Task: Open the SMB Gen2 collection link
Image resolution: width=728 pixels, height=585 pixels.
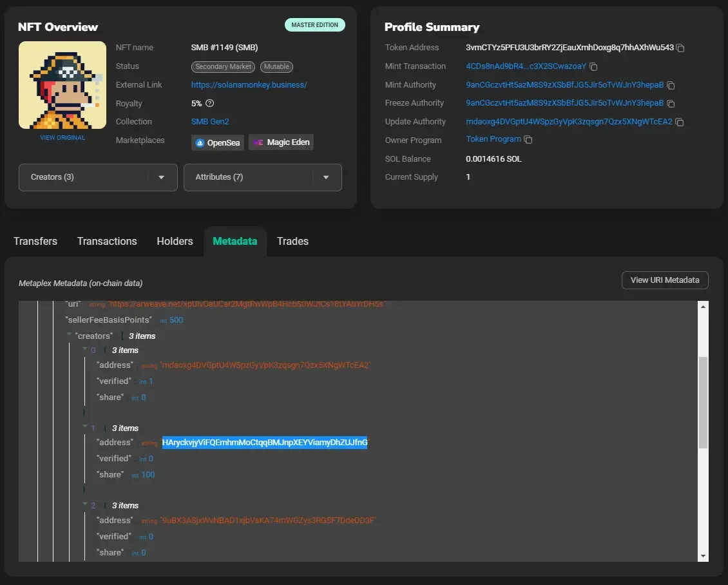Action: pyautogui.click(x=210, y=121)
